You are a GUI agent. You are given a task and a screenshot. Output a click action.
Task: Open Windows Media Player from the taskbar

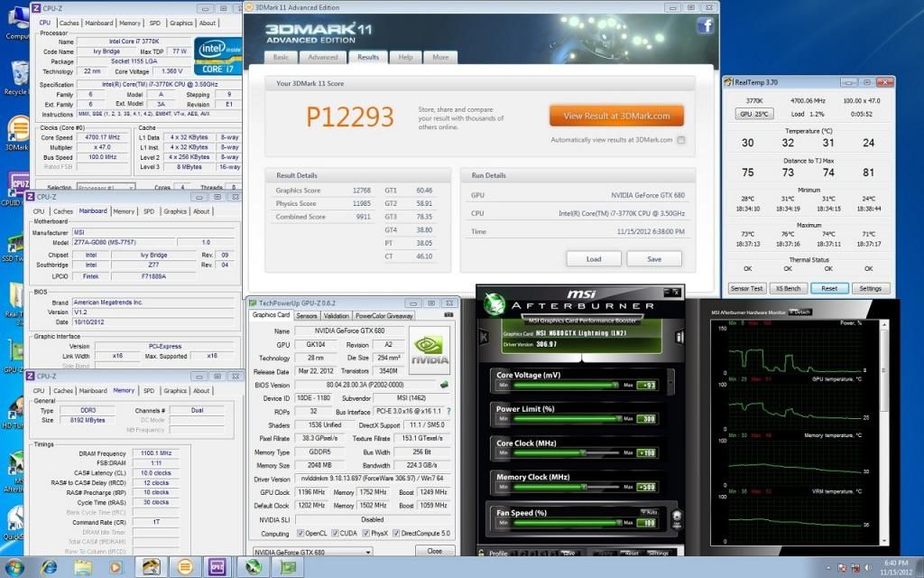(x=115, y=567)
